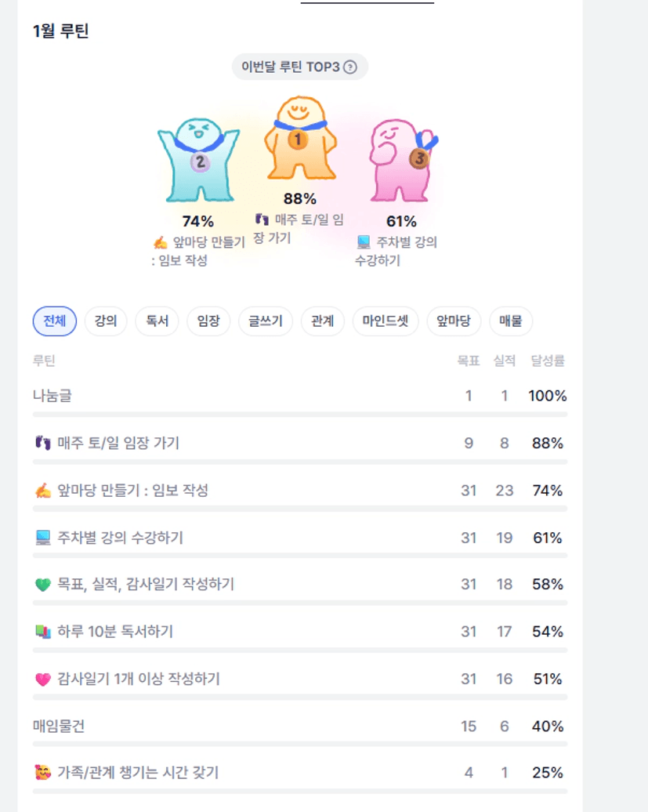This screenshot has height=812, width=648.
Task: Switch to the 강의 filter tab
Action: 106,321
